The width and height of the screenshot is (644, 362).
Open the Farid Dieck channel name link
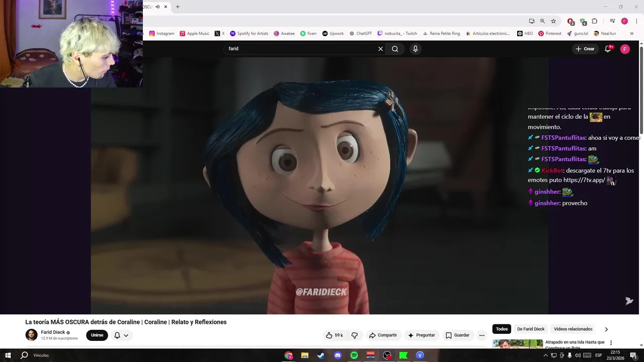[x=53, y=332]
